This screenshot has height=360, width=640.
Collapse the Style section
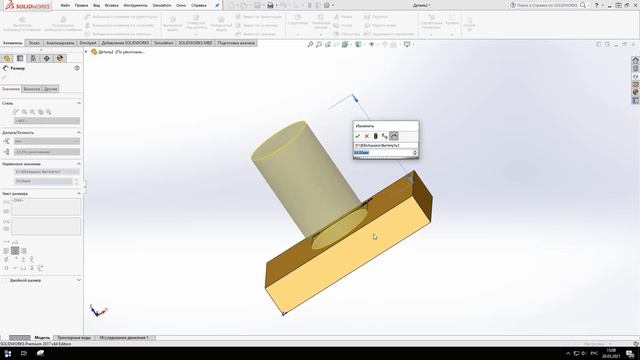(79, 103)
